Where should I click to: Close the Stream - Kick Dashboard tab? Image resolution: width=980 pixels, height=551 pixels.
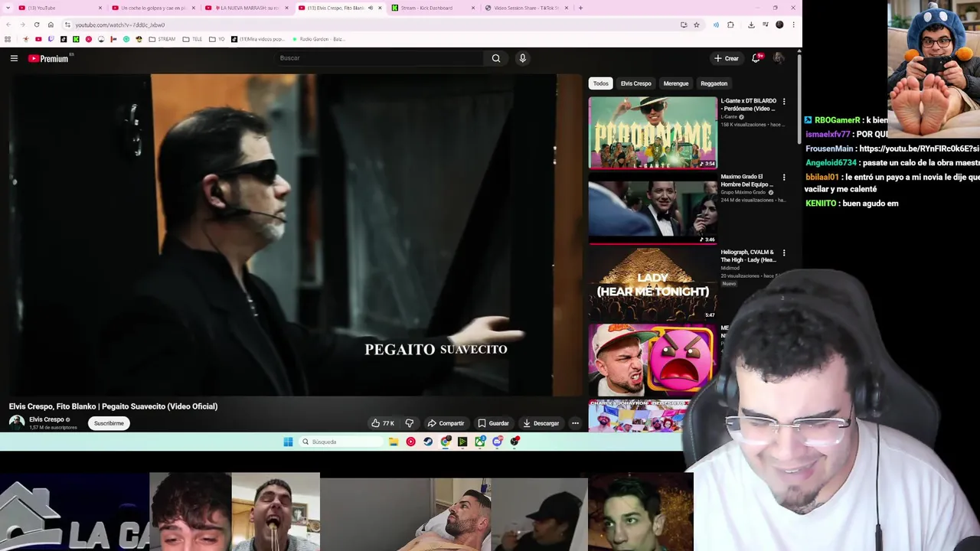click(x=473, y=8)
